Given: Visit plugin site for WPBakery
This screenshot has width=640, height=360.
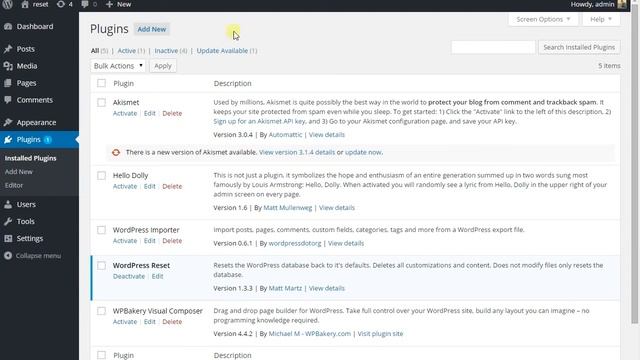Looking at the screenshot, I should tap(380, 334).
